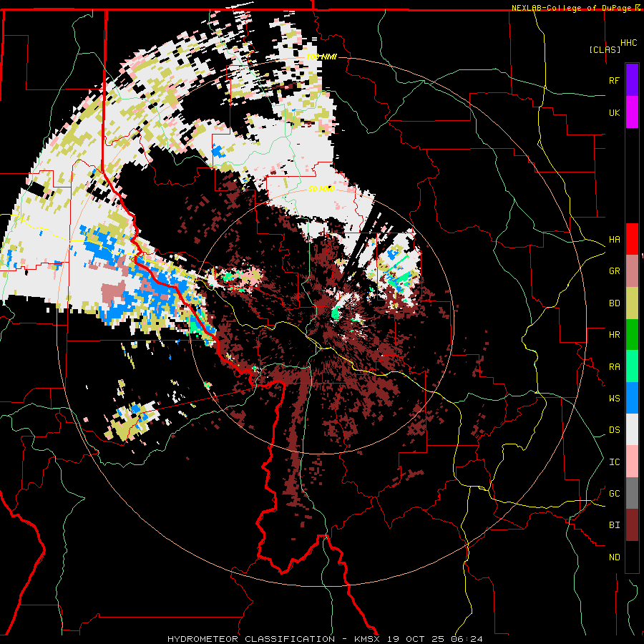Click the IC pink legend swatch
The height and width of the screenshot is (644, 644).
pyautogui.click(x=632, y=462)
